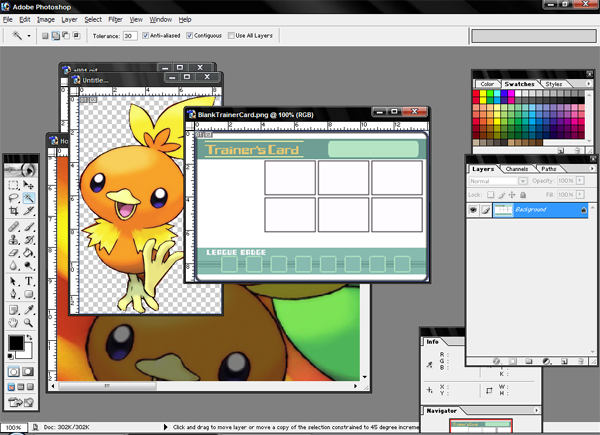Click the Tolerance input field
The width and height of the screenshot is (600, 435).
(x=130, y=36)
